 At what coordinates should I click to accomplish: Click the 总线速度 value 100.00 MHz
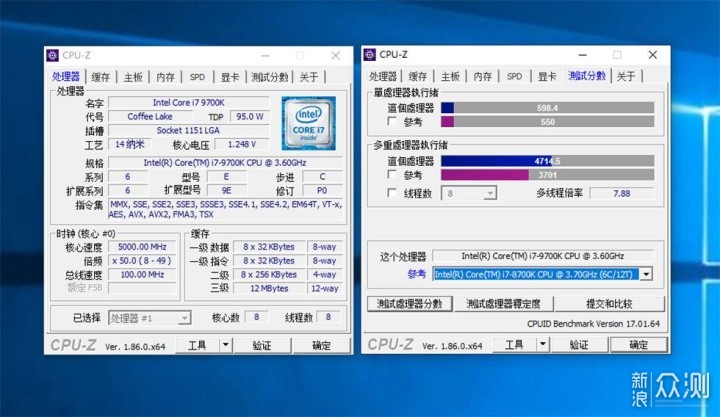142,274
